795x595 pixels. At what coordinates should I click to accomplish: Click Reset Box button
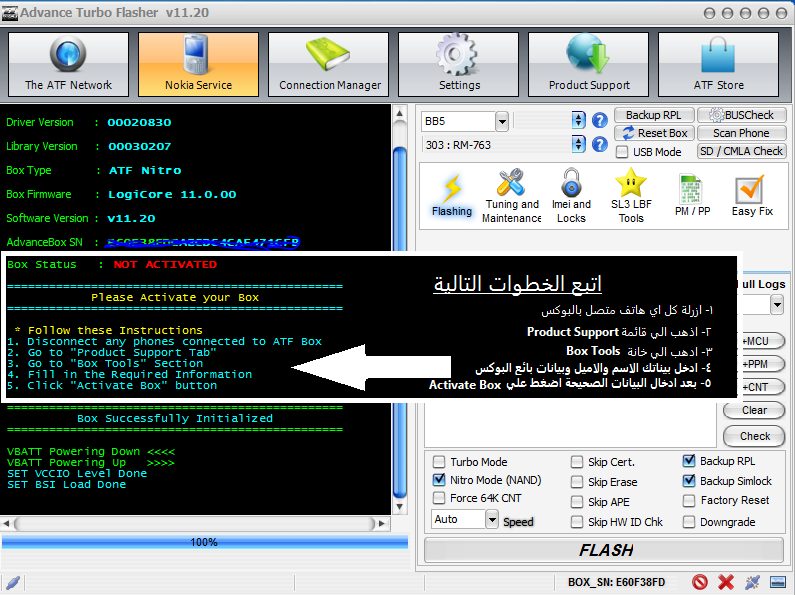click(653, 133)
